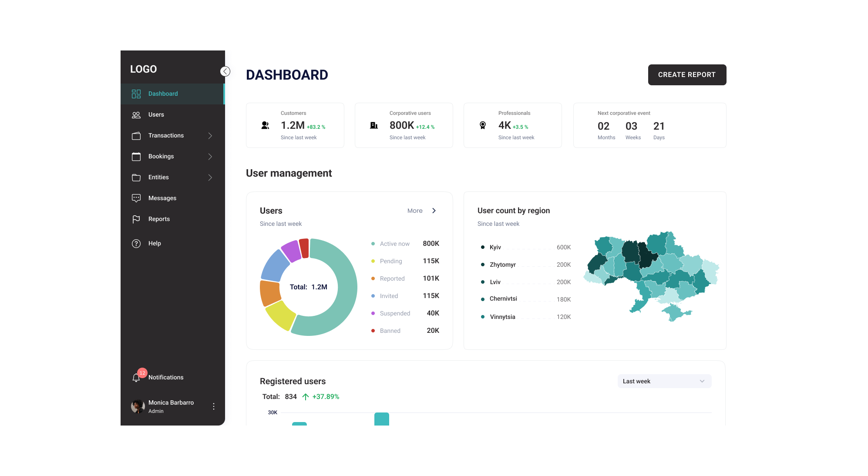Expand the Bookings submenu

[210, 156]
